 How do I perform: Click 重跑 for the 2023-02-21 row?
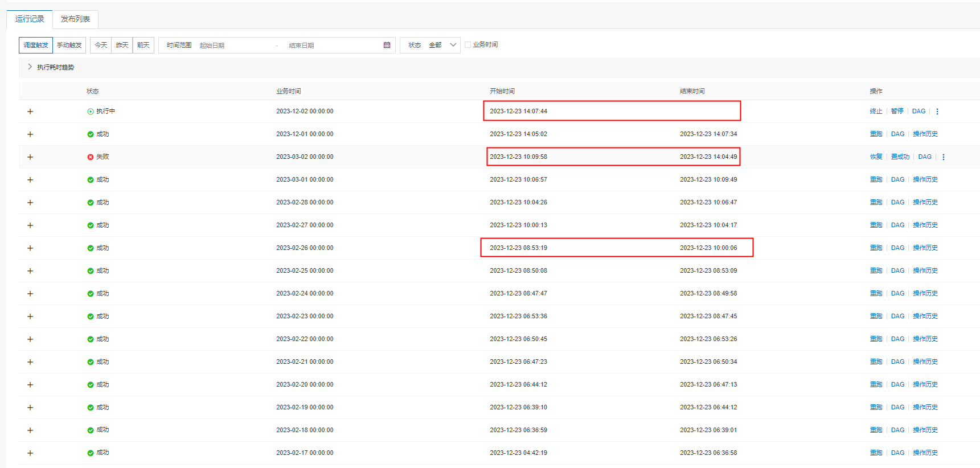tap(876, 362)
